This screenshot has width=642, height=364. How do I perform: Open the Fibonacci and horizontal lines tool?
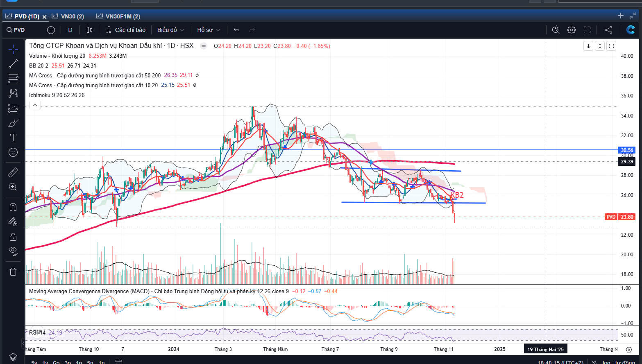pos(13,78)
